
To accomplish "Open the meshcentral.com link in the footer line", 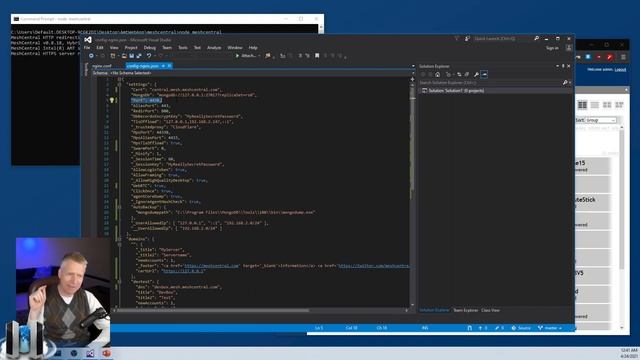I will point(211,266).
